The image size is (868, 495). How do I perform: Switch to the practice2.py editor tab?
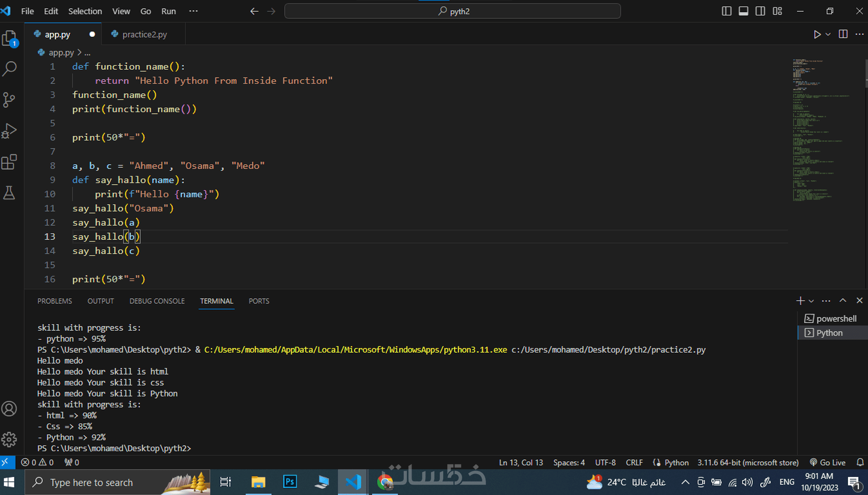(144, 34)
